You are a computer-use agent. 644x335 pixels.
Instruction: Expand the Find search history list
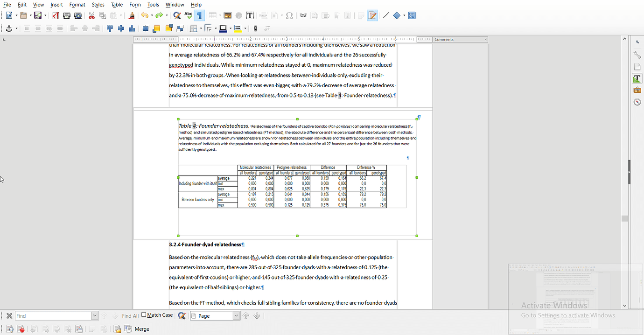(x=94, y=315)
